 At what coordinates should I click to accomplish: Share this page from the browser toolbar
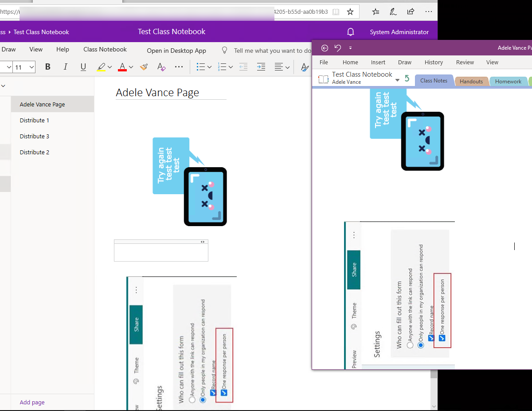pyautogui.click(x=411, y=12)
